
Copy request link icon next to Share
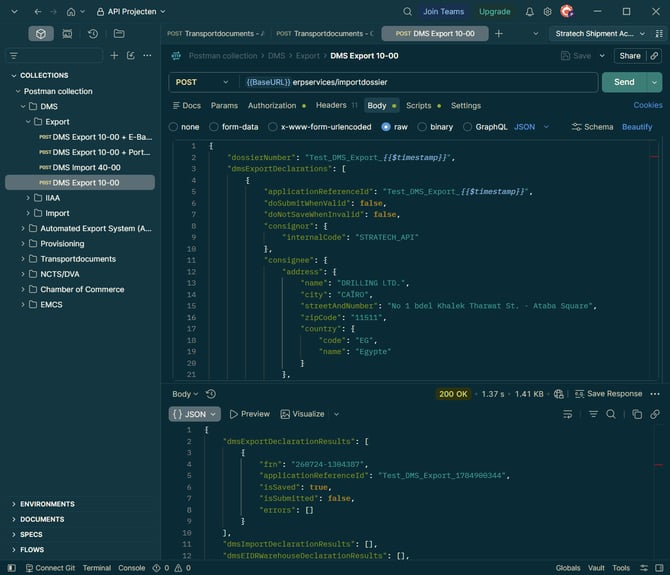pyautogui.click(x=654, y=56)
